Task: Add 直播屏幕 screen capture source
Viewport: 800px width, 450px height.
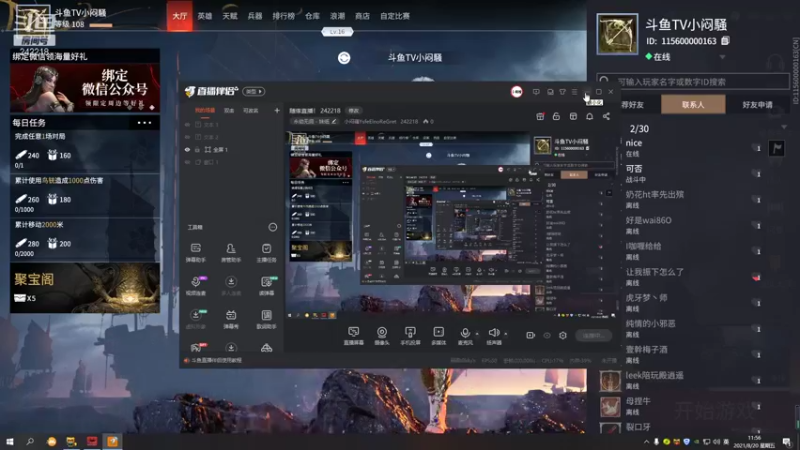Action: click(354, 336)
